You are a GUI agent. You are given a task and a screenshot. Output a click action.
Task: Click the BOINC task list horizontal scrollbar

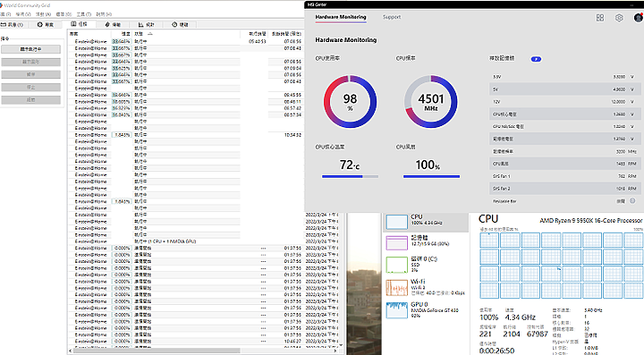[x=157, y=351]
